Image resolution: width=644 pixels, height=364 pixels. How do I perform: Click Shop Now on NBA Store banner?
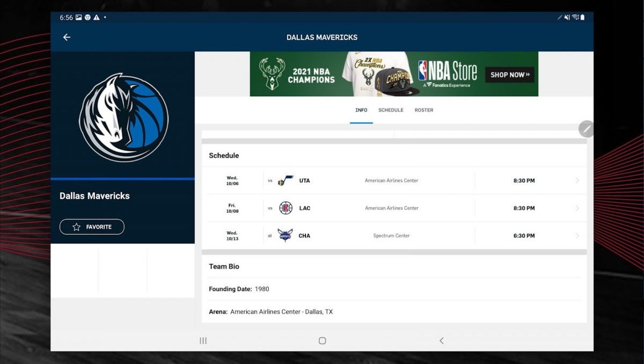pos(509,75)
